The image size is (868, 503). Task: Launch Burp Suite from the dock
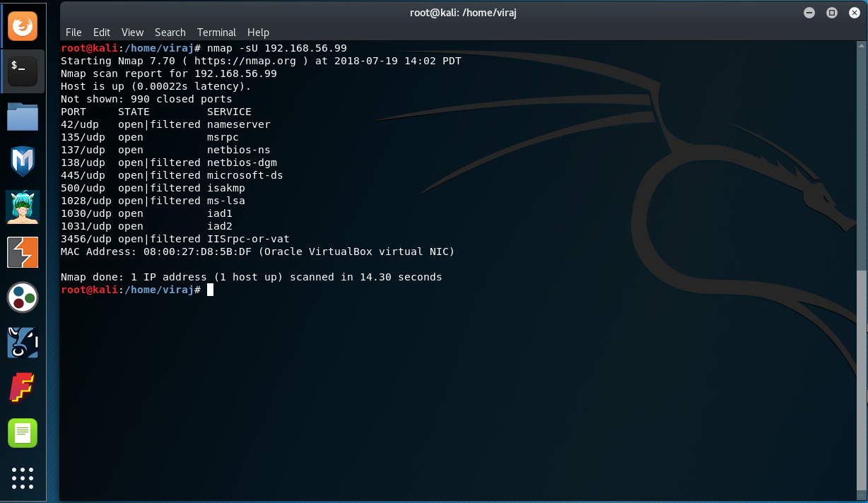tap(23, 252)
